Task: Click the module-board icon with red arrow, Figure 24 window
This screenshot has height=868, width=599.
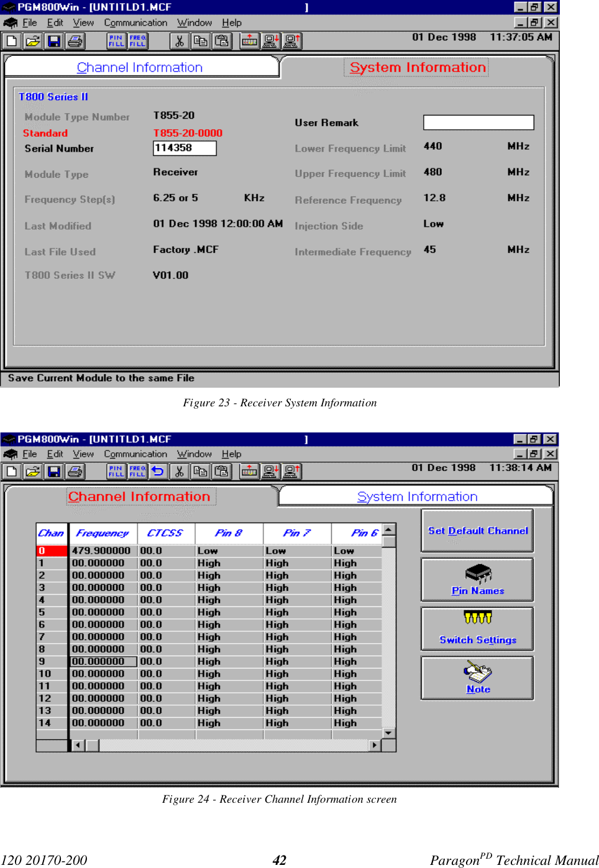Action: pos(250,472)
